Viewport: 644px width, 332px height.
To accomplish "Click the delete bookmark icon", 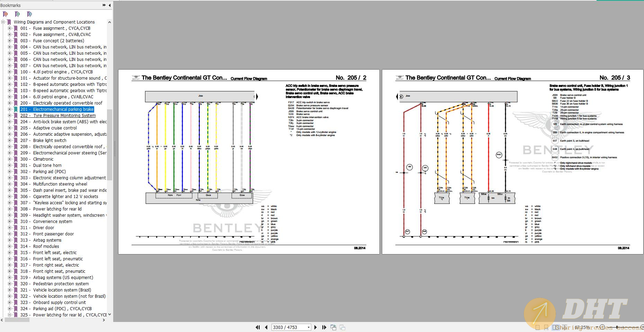I will click(5, 14).
